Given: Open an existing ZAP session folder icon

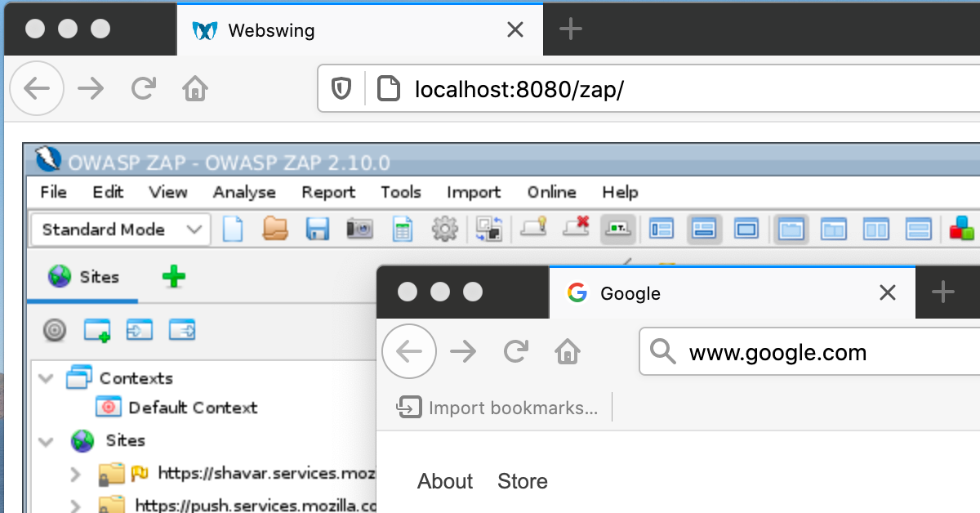Looking at the screenshot, I should click(275, 230).
